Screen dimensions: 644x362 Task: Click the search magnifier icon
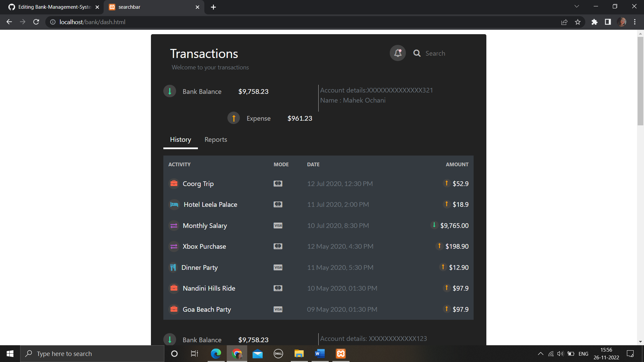[x=417, y=53]
